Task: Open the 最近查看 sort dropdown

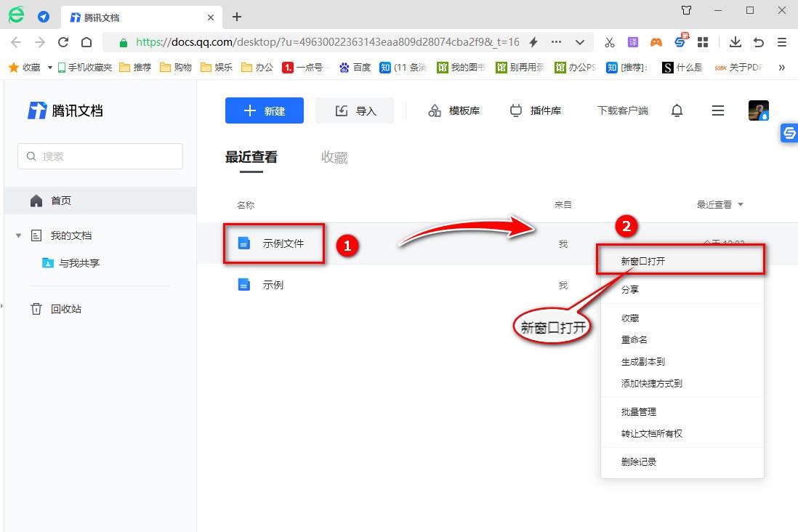Action: [x=720, y=204]
